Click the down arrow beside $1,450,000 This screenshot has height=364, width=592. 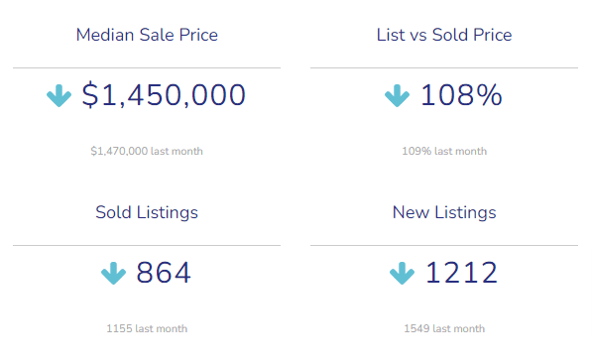[x=59, y=96]
